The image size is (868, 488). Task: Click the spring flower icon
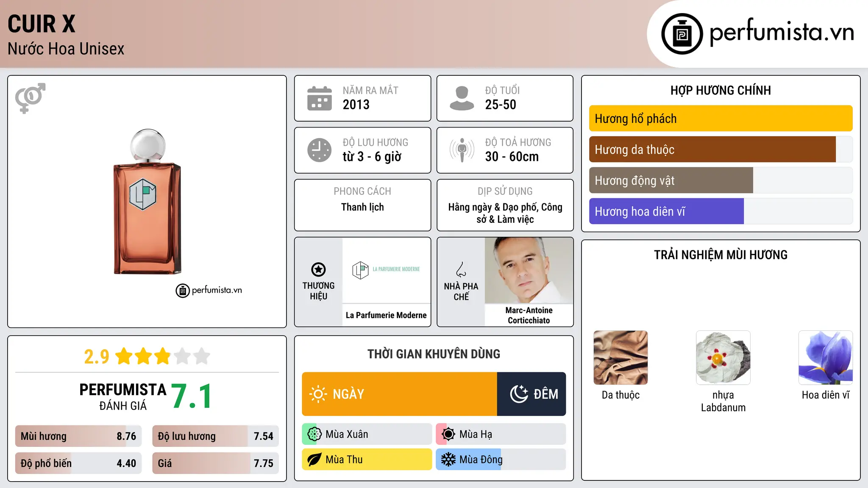(x=314, y=434)
